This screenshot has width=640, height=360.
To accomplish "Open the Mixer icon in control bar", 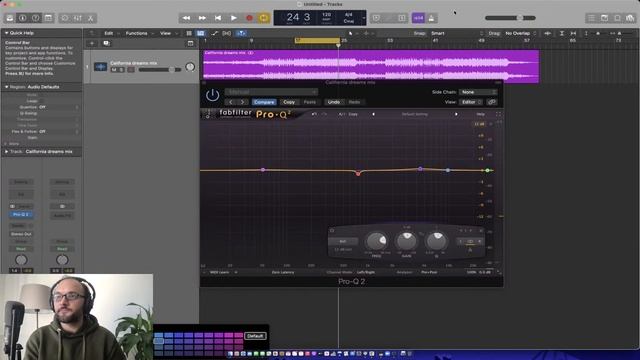I will click(78, 18).
